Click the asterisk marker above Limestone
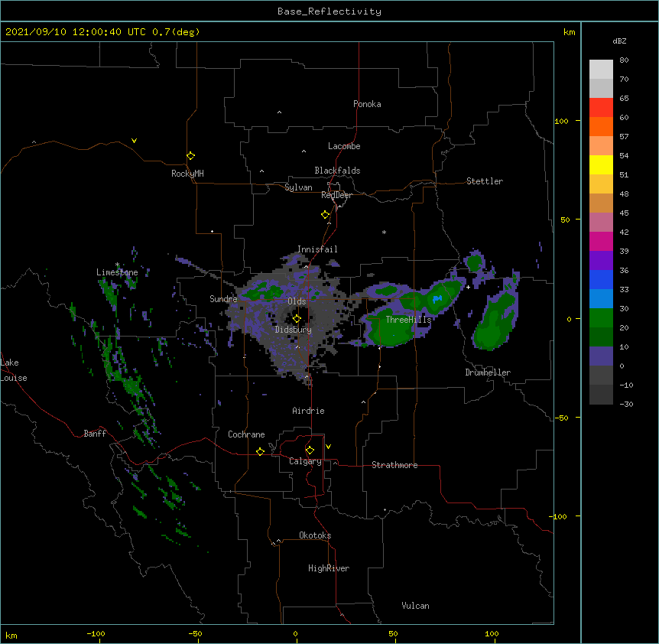The height and width of the screenshot is (644, 659). (117, 265)
